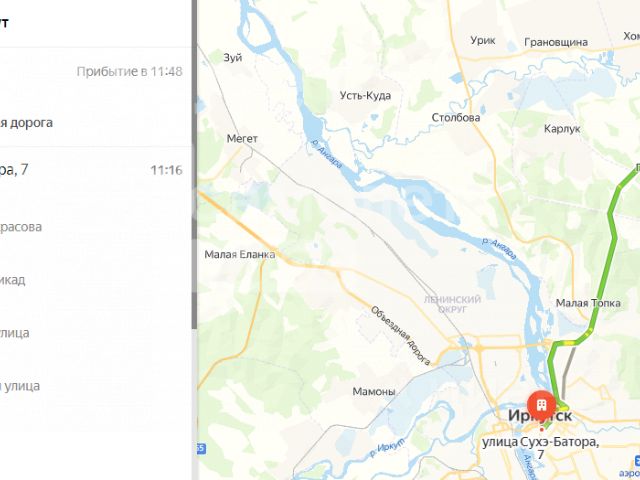
Task: Select the route step ending in 'икад'
Action: (96, 280)
